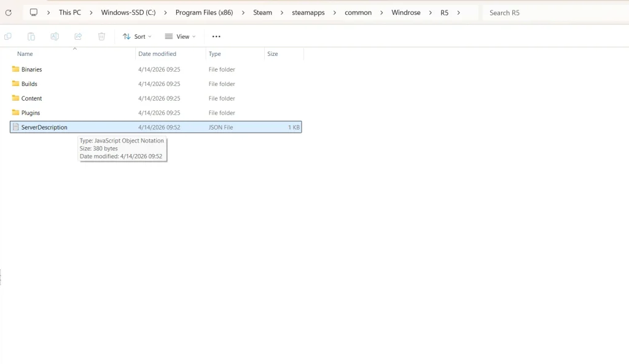Open the View dropdown
This screenshot has height=364, width=629.
pos(180,36)
